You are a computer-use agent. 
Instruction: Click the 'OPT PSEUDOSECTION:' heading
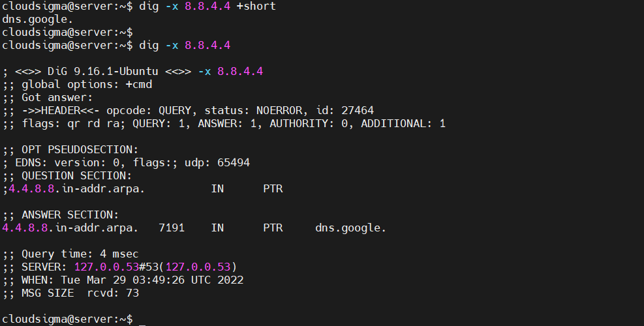[x=80, y=149]
